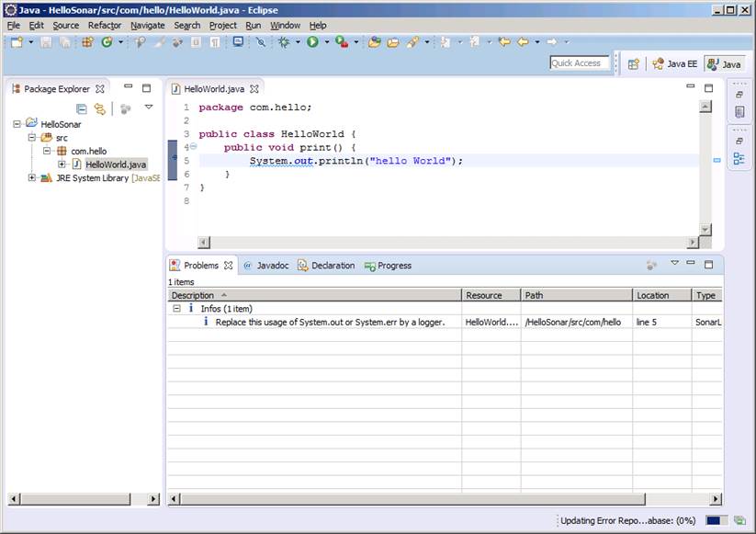This screenshot has width=756, height=534.
Task: Click the New file wizard icon
Action: tap(16, 42)
